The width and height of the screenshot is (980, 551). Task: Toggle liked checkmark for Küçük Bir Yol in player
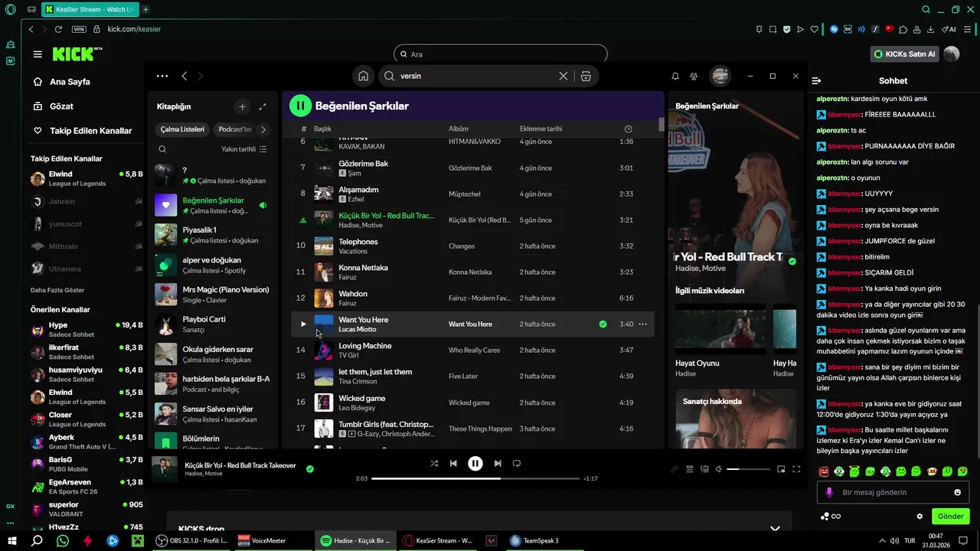pyautogui.click(x=310, y=468)
